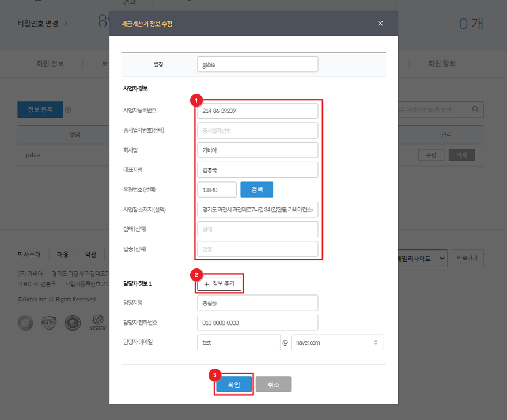Click the 사업자등록번호 input field

point(258,111)
